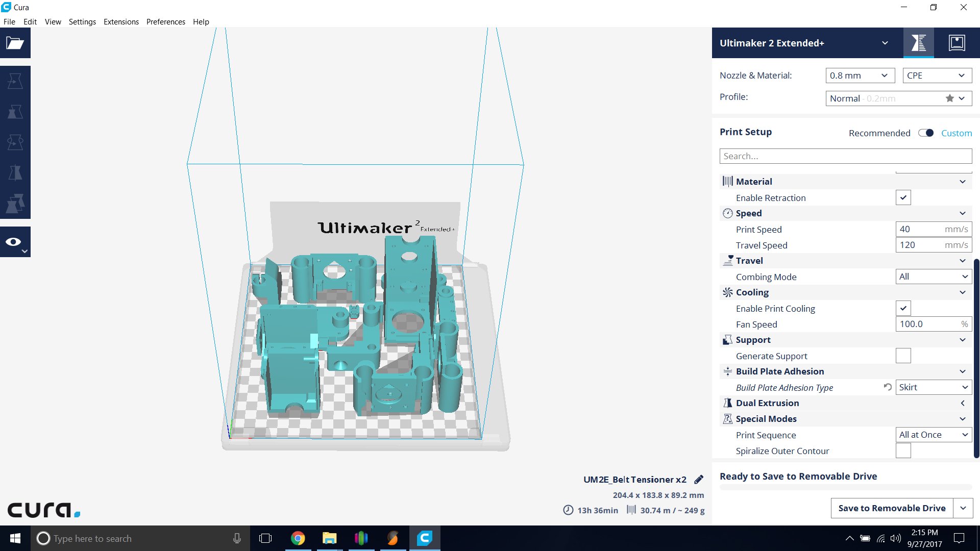Open Chrome from the taskbar

pos(298,538)
